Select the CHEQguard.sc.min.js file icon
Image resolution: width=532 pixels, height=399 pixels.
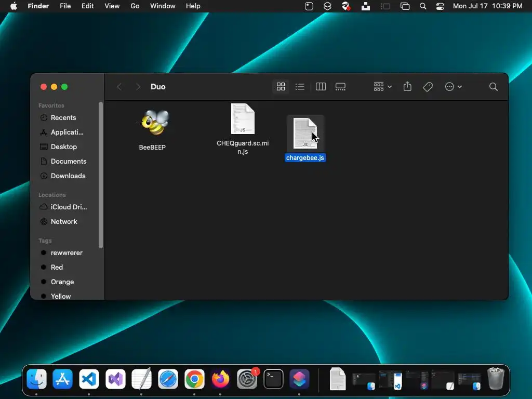(243, 119)
